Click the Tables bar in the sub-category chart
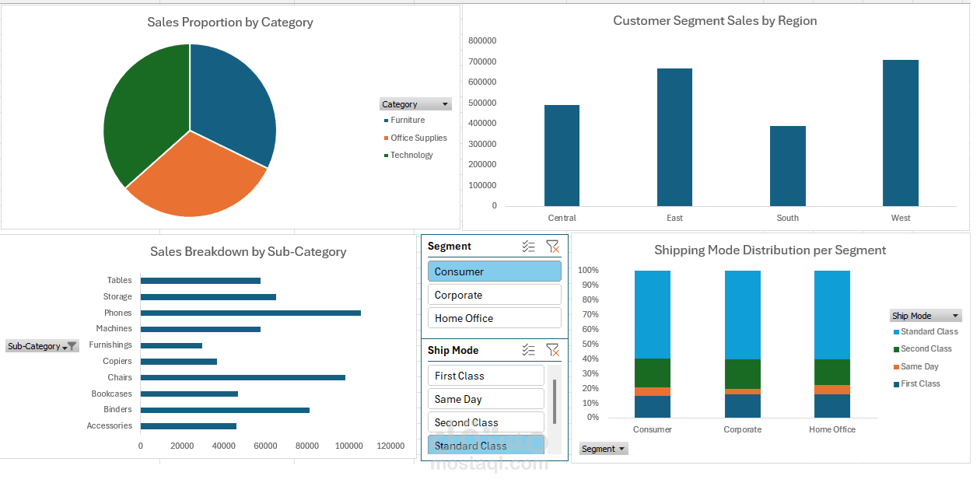The width and height of the screenshot is (980, 483). tap(201, 281)
